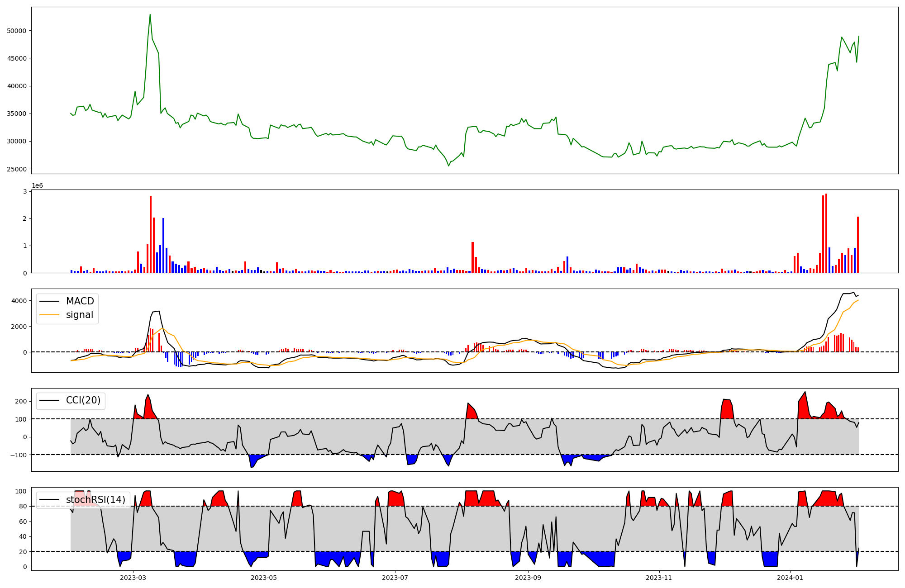The image size is (905, 588).
Task: Click the 1 tick on volume axis
Action: [25, 246]
